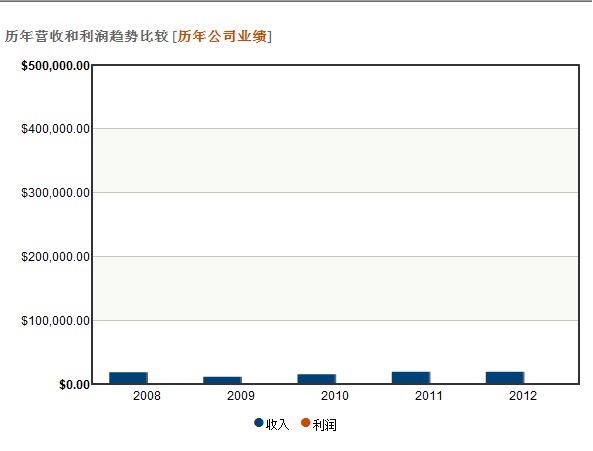This screenshot has width=593, height=451.
Task: Click the 2009 x-axis label
Action: click(x=241, y=396)
